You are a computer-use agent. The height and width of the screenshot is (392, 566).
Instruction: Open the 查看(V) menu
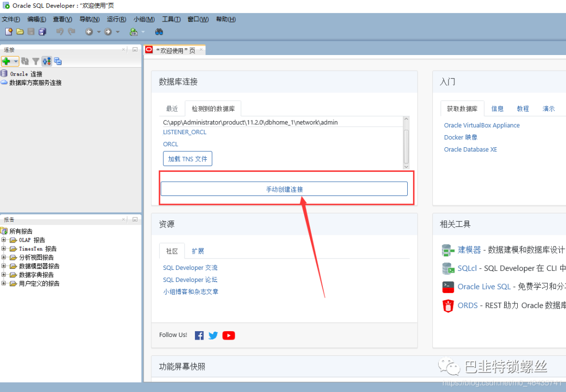pos(62,19)
